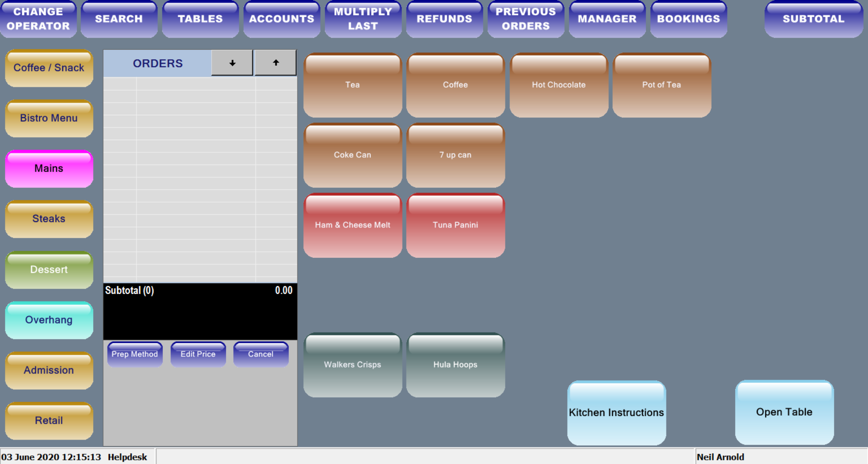The image size is (868, 464).
Task: Open the Tables screen
Action: click(x=200, y=19)
